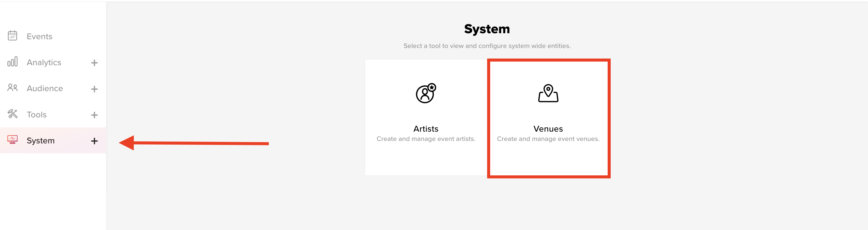Select the Tools sidebar label
The image size is (868, 230).
[37, 114]
